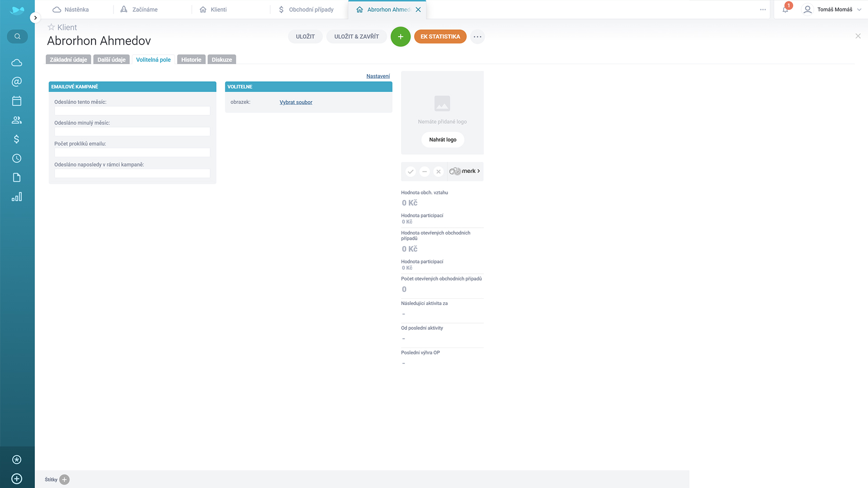Click the checkmark status toggle button
The height and width of the screenshot is (488, 868).
tap(410, 172)
